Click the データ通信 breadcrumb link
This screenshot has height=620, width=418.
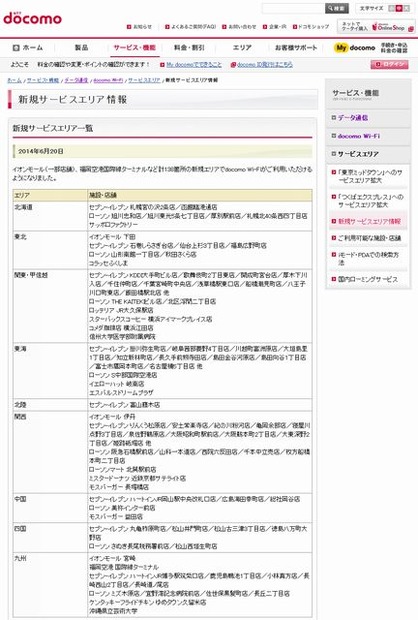pyautogui.click(x=76, y=80)
